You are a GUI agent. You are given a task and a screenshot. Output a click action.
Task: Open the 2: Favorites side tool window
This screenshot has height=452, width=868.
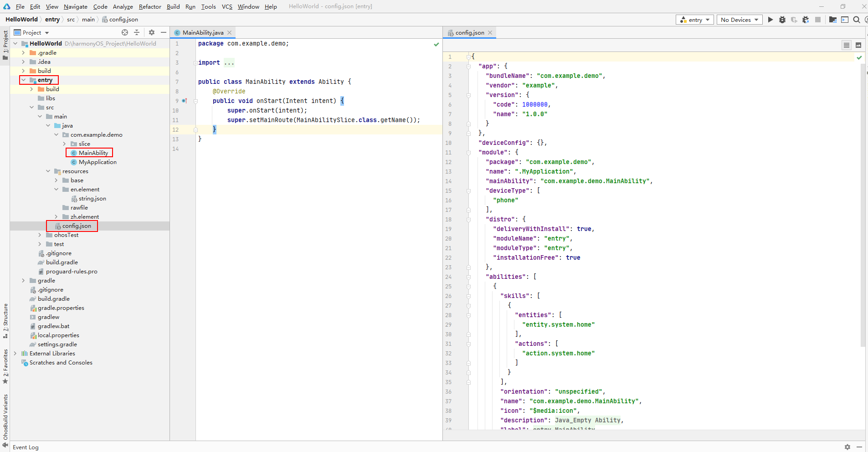[x=5, y=367]
